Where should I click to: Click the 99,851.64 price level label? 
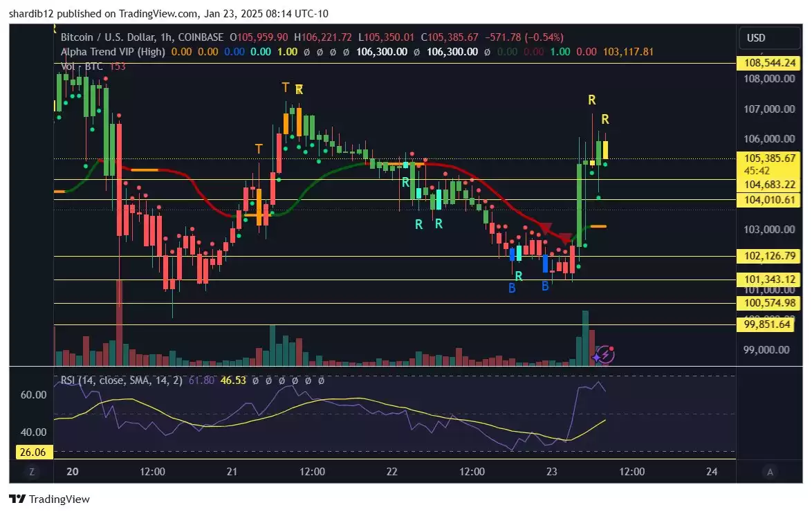pos(767,324)
